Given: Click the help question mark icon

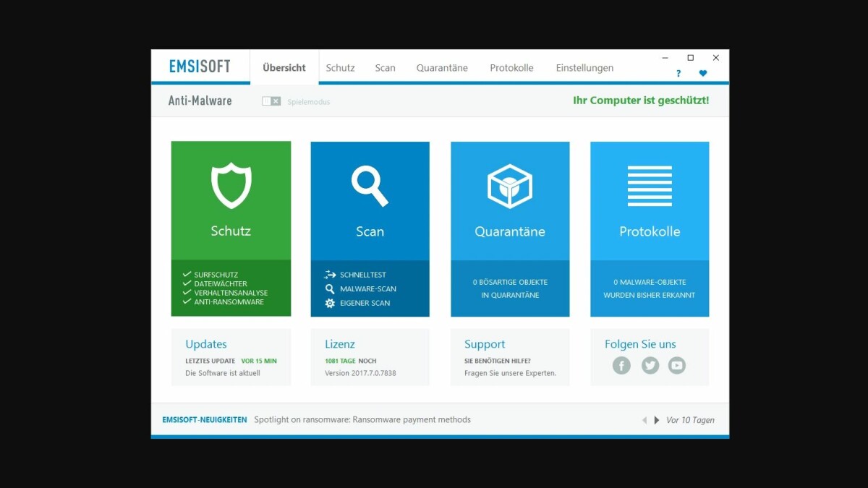Looking at the screenshot, I should click(678, 74).
